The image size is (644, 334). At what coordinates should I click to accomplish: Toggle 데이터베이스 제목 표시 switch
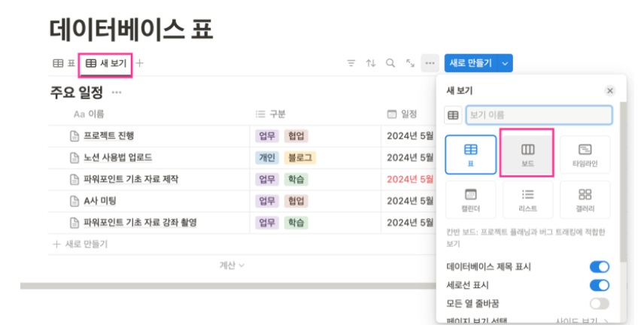point(599,267)
